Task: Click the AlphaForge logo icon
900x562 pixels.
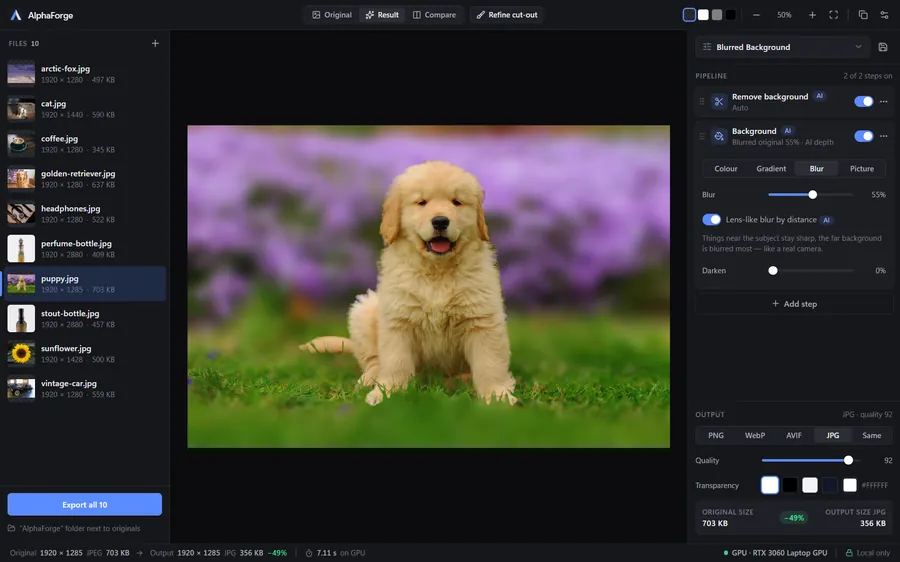Action: coord(16,15)
